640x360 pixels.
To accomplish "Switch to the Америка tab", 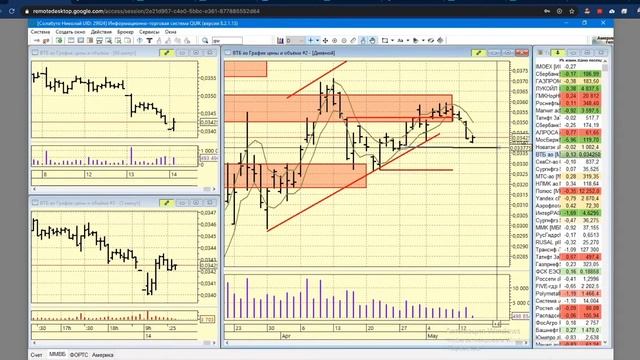I will click(x=102, y=355).
